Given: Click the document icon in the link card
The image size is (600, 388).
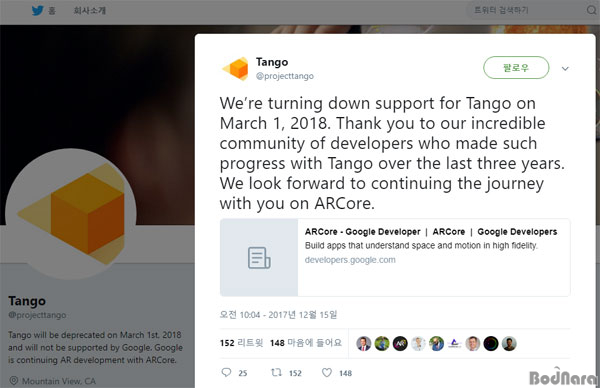Looking at the screenshot, I should tap(259, 258).
